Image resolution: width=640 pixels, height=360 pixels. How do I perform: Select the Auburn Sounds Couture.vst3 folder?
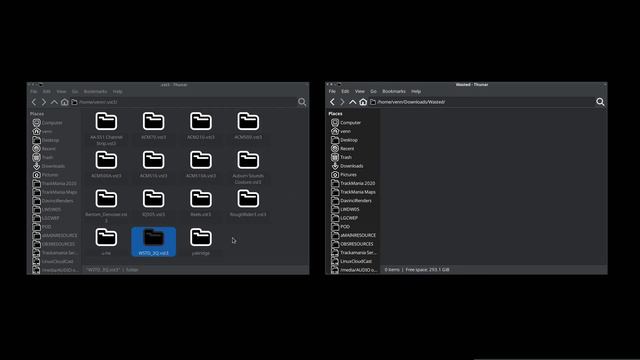(x=248, y=167)
